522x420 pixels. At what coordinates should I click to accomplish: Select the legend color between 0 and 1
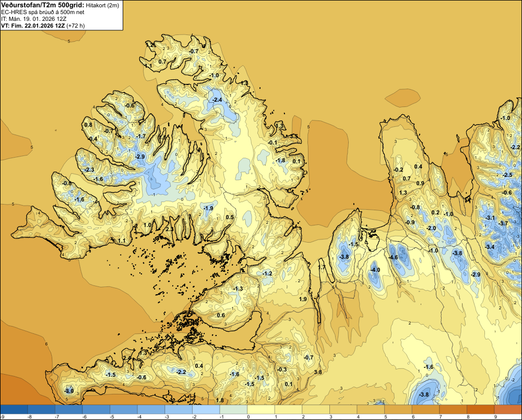point(260,410)
